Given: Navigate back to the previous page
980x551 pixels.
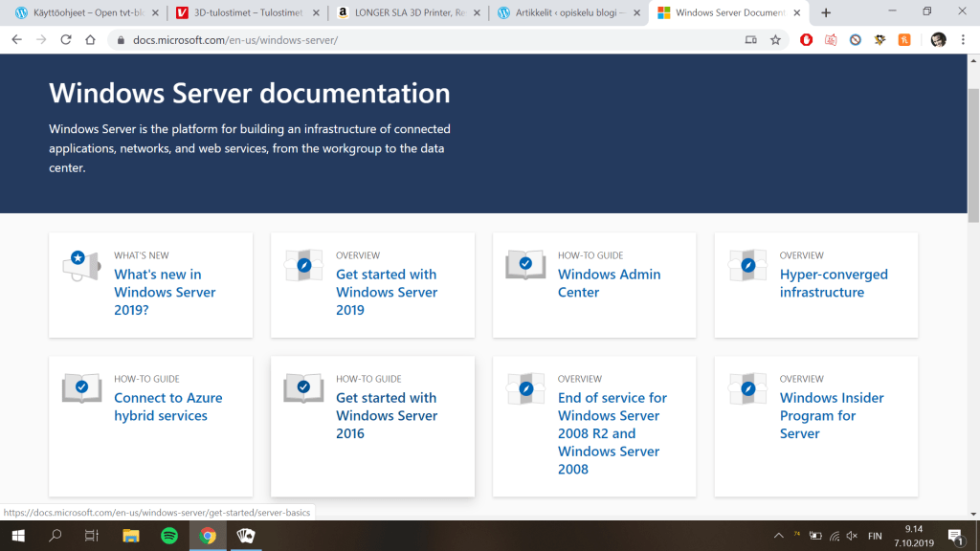Looking at the screenshot, I should [x=16, y=40].
